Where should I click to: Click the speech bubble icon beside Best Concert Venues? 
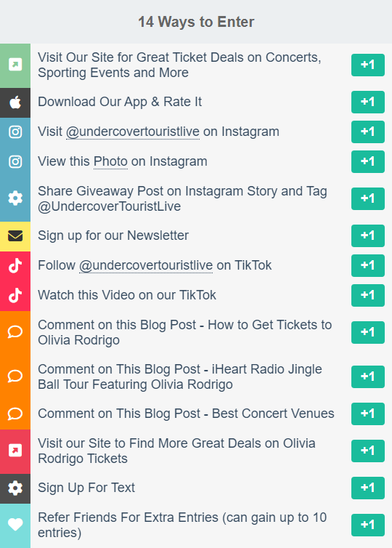pos(15,414)
